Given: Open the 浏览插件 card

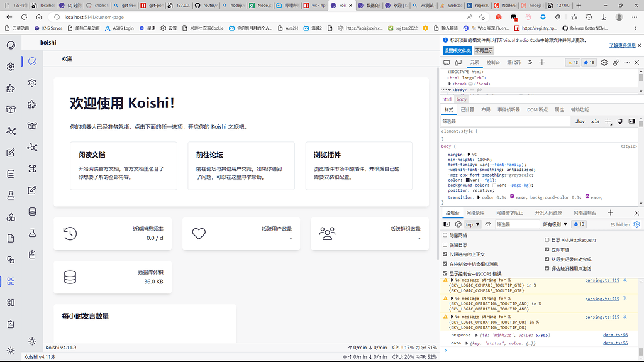Looking at the screenshot, I should coord(359,166).
